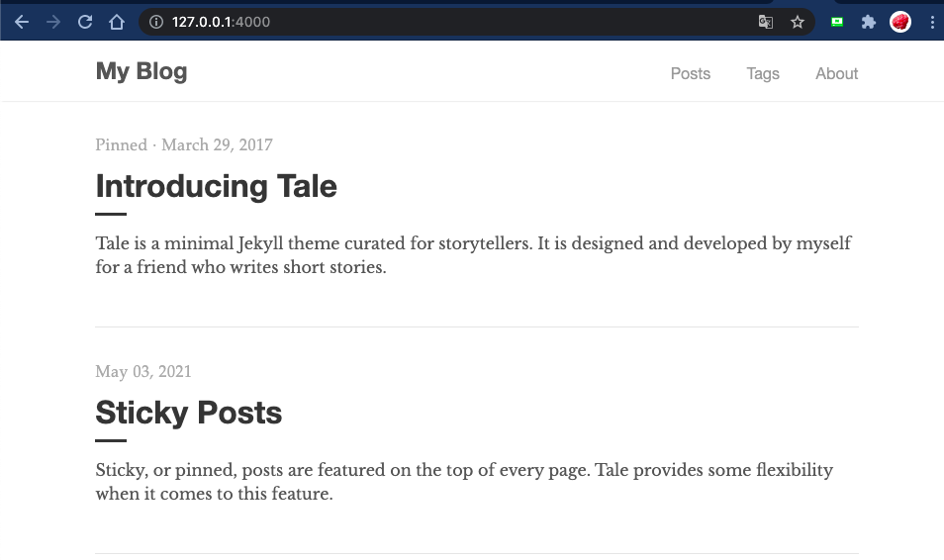Viewport: 944px width, 560px height.
Task: Click the 'Pinned · March 29, 2017' text
Action: 184,145
